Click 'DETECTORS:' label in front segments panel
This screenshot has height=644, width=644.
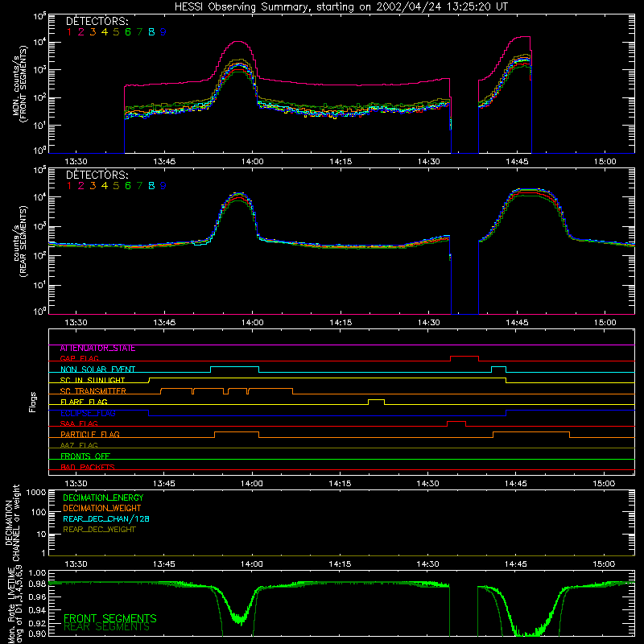click(x=97, y=21)
